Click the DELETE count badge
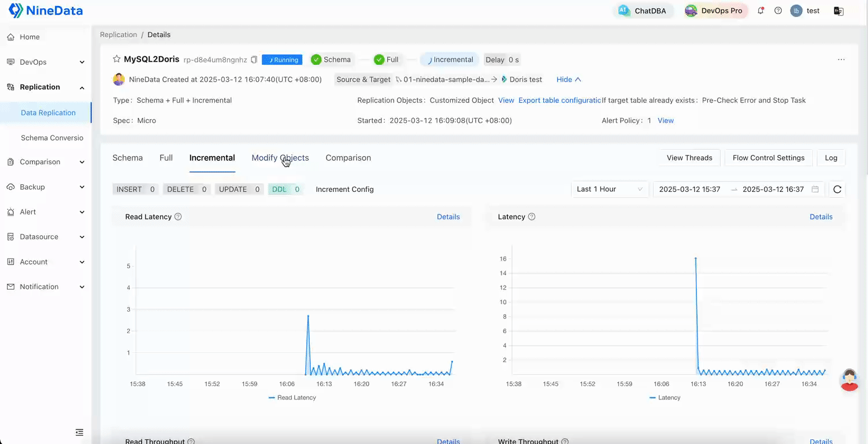 [187, 189]
